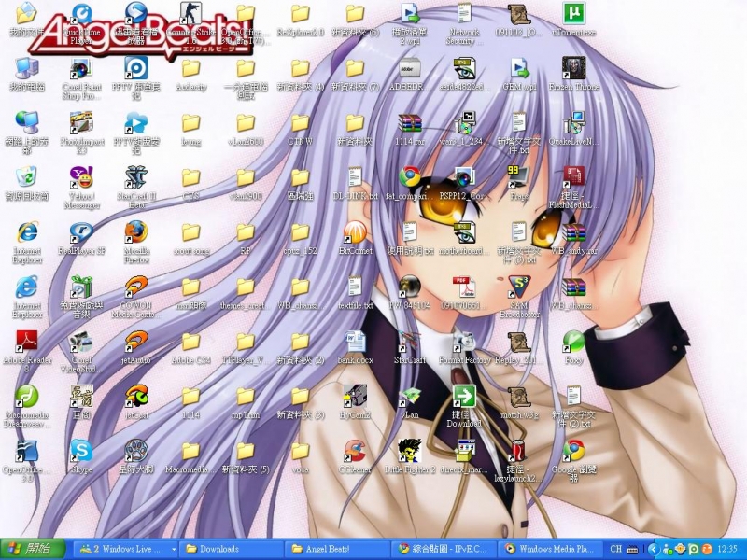Open the GEM.wpl playlist file
The width and height of the screenshot is (747, 560).
point(519,68)
